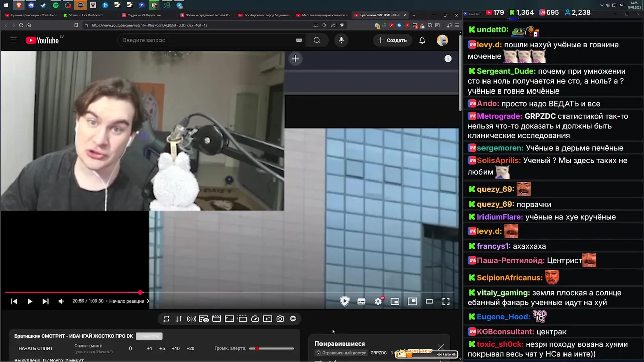Open on-screen keyboard icon in search box
The image size is (644, 362).
click(299, 40)
